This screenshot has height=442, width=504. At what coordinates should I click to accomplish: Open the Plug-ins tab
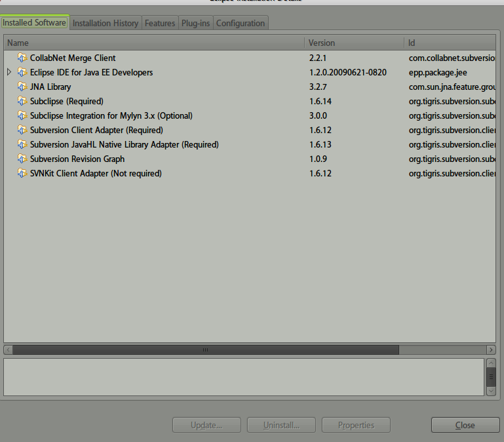pyautogui.click(x=195, y=23)
